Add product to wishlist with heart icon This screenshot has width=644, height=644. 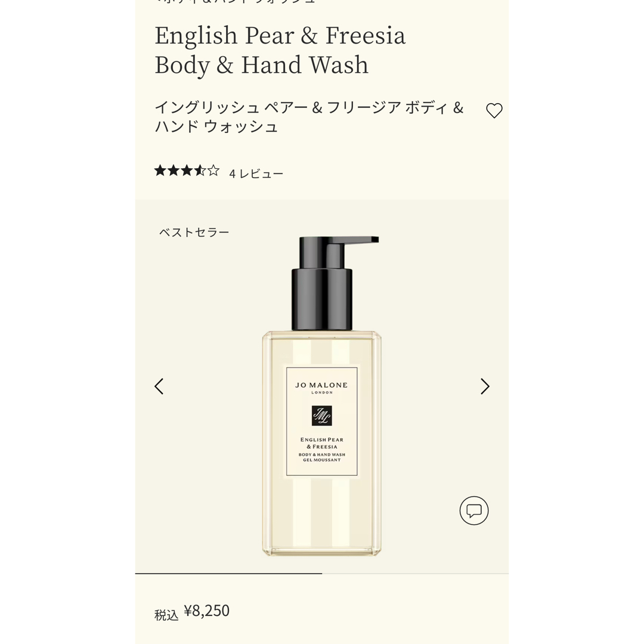click(x=494, y=110)
